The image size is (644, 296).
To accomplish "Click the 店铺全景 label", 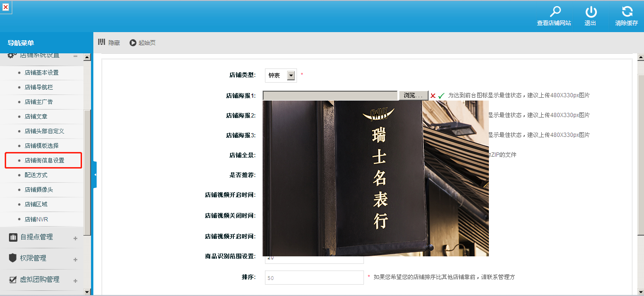I will point(242,155).
